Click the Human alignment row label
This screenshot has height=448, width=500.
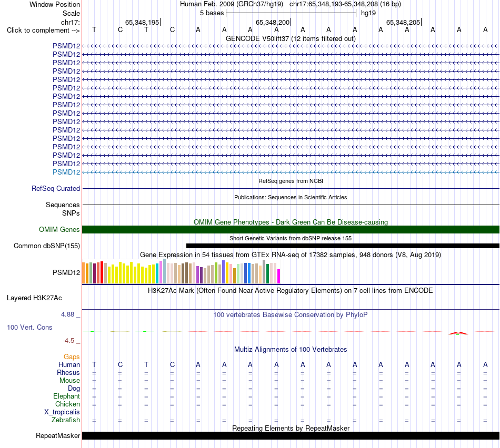point(69,365)
